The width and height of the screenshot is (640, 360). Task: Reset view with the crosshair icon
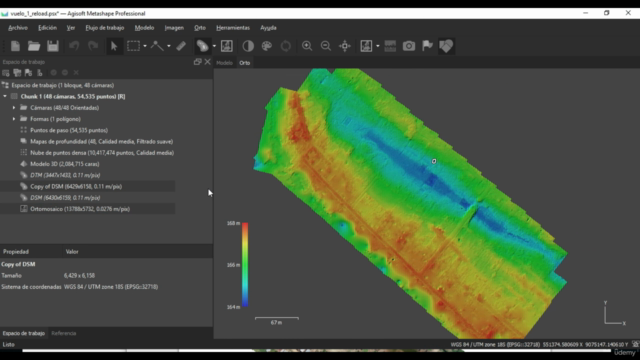tap(345, 46)
